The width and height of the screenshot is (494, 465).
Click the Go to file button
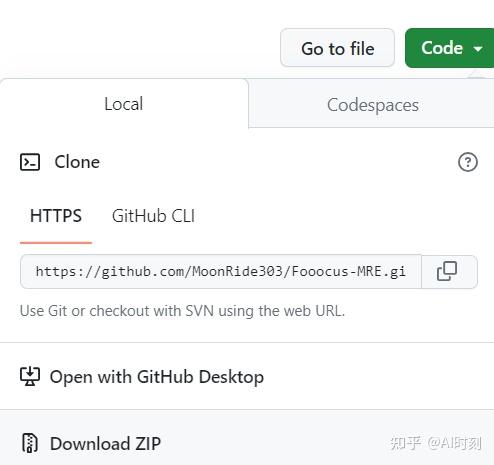point(337,48)
